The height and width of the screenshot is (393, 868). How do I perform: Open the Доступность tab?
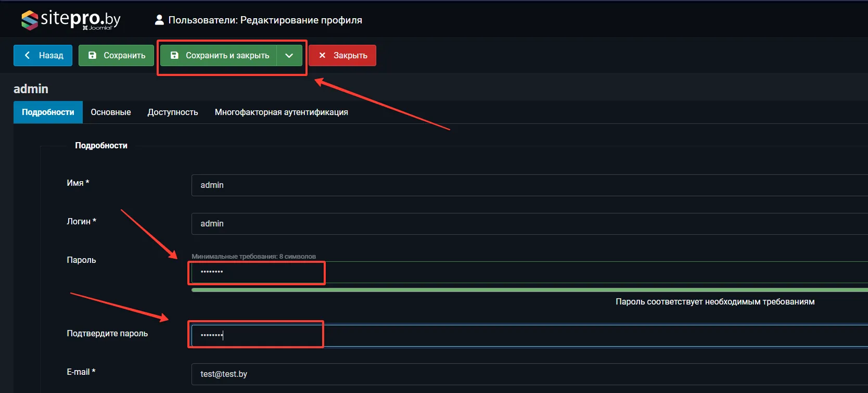[x=173, y=112]
